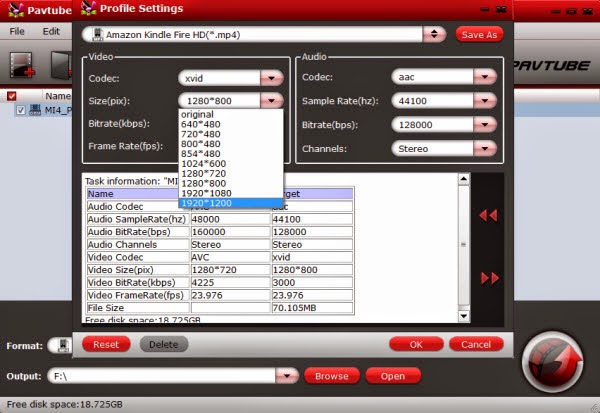Image resolution: width=600 pixels, height=413 pixels.
Task: Click the task information scroll down arrow
Action: (463, 316)
